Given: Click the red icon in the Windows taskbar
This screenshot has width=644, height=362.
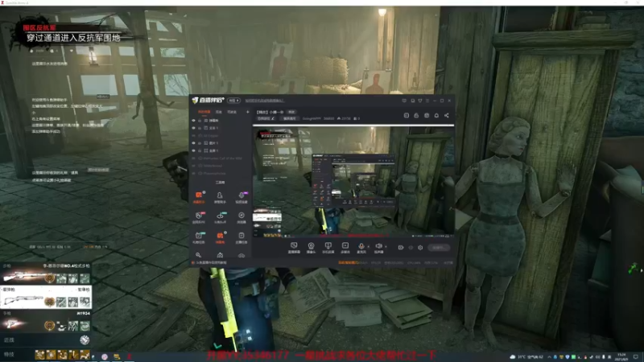Looking at the screenshot, I should [129, 356].
